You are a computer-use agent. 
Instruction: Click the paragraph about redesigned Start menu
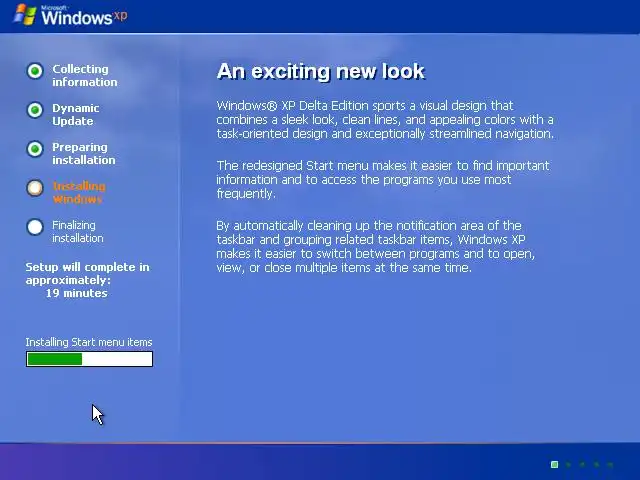(x=382, y=180)
